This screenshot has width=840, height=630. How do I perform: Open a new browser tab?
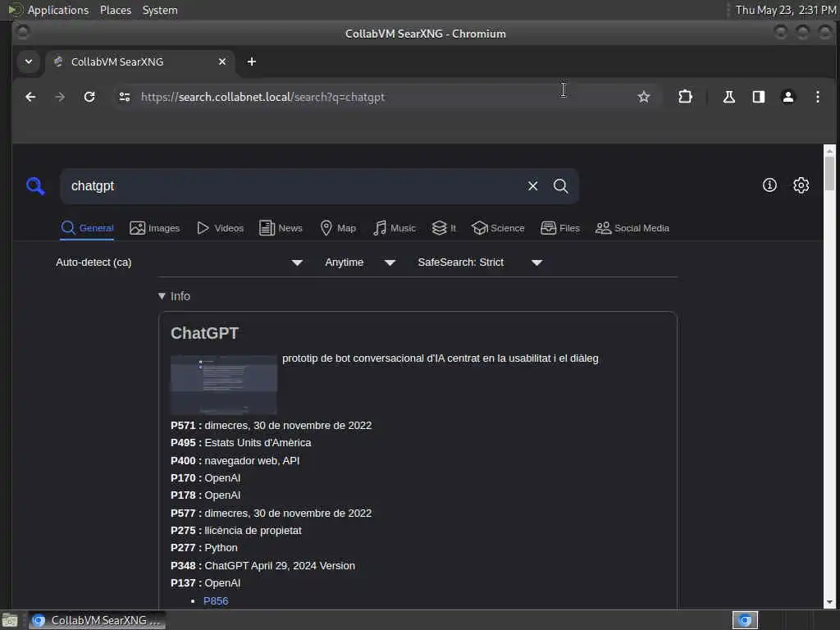(x=251, y=62)
